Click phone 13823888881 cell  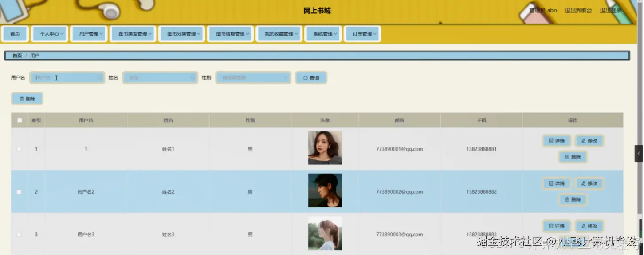click(481, 149)
